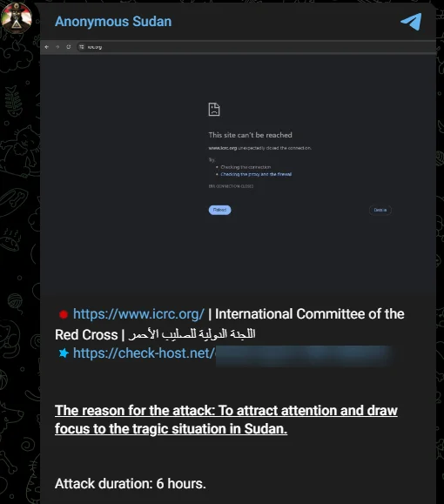Screen dimensions: 444x504
Task: Open the Anonymous Sudan channel avatar
Action: 17,18
